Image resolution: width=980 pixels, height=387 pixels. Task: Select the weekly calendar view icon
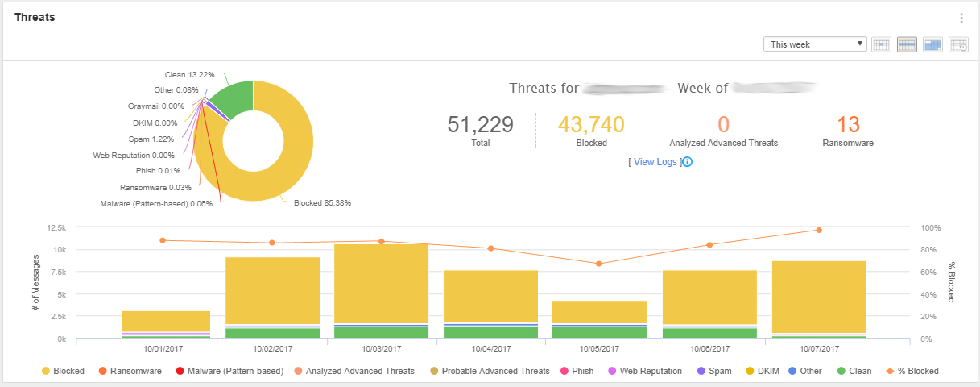point(907,44)
